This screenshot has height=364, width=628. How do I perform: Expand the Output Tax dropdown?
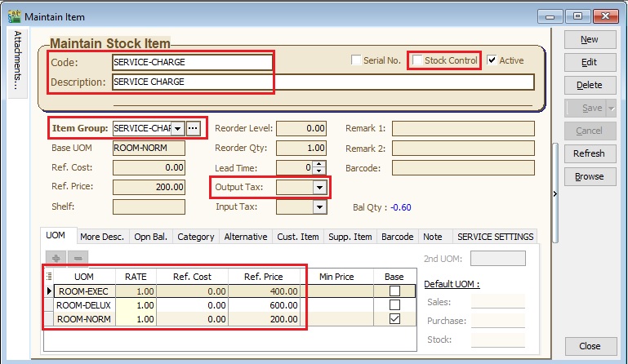(x=318, y=188)
